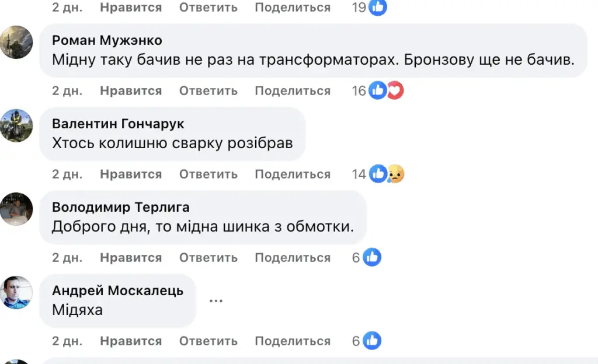Open the 2 дн. timestamp on the top comment
The image size is (598, 364).
[x=66, y=8]
